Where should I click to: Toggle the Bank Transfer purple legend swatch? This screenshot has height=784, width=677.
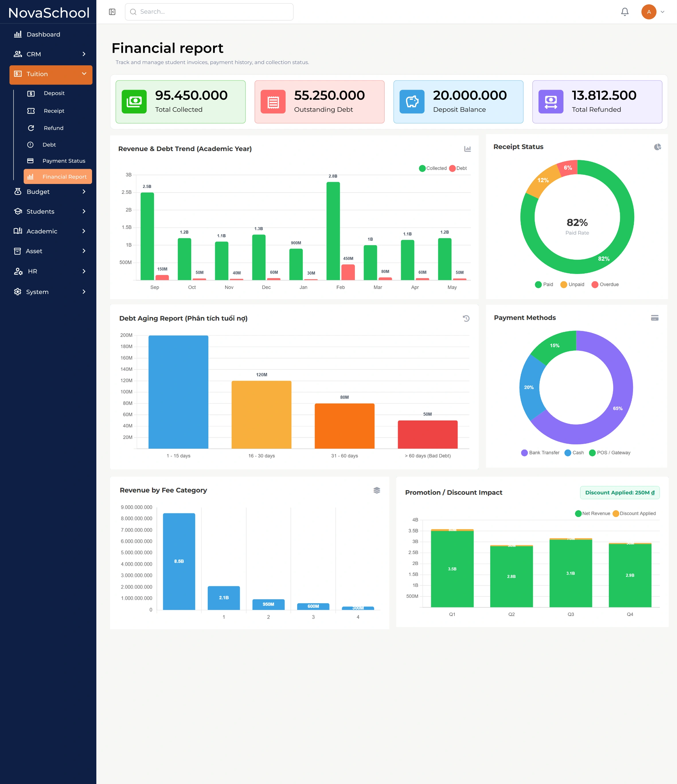click(x=524, y=453)
